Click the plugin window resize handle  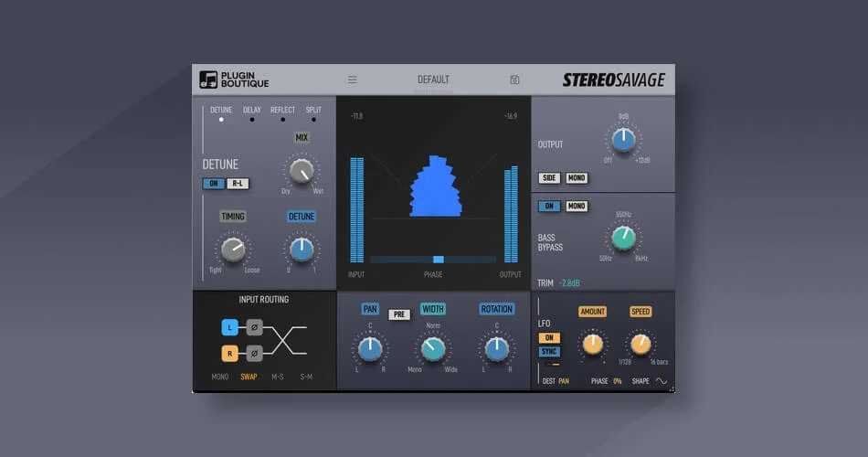pyautogui.click(x=672, y=389)
